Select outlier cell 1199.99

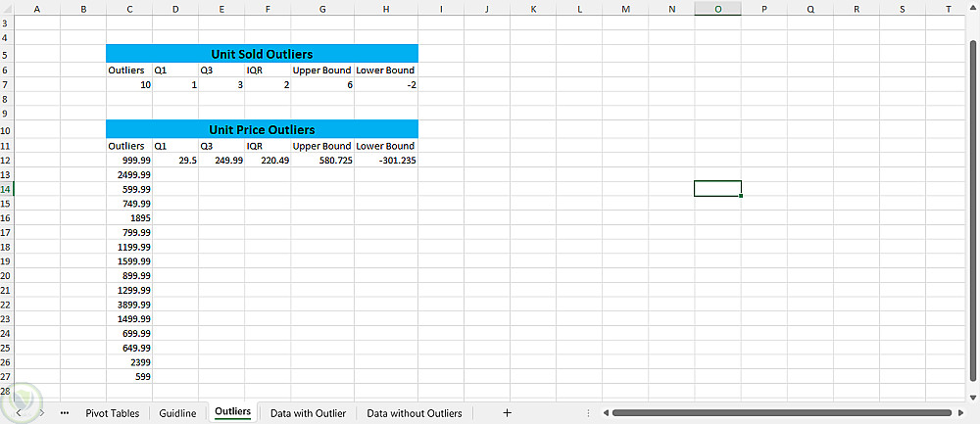coord(129,247)
